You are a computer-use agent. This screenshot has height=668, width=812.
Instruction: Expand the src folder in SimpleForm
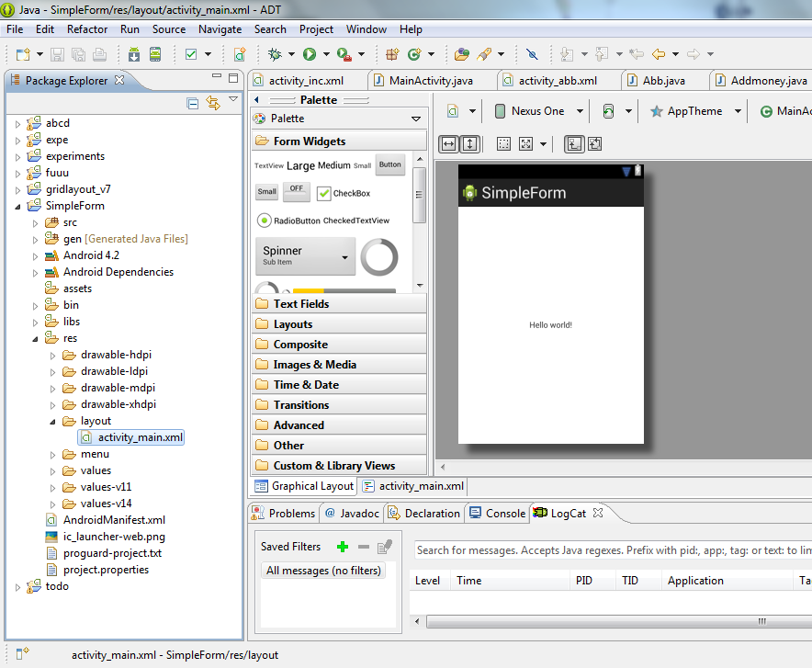36,222
